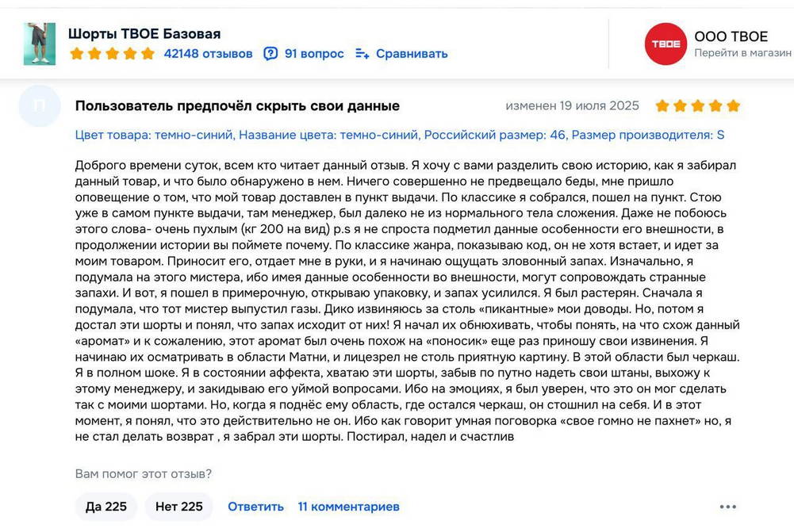Click the Сравнивать compare link
This screenshot has height=532, width=794.
(412, 53)
